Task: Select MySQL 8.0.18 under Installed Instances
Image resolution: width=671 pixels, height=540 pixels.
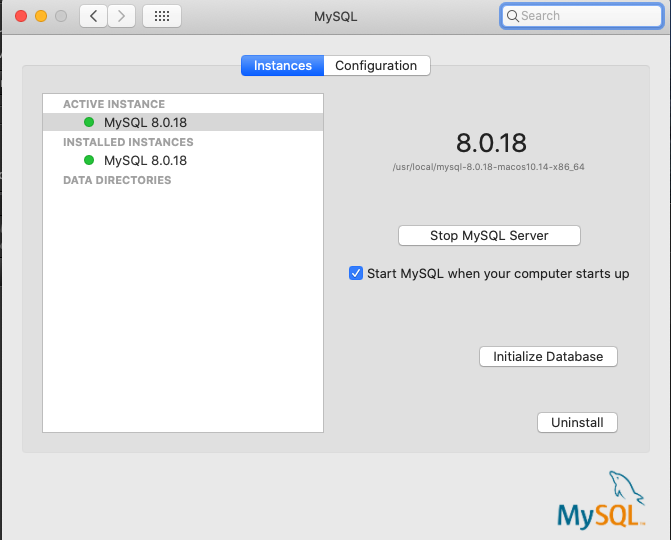Action: [x=183, y=160]
